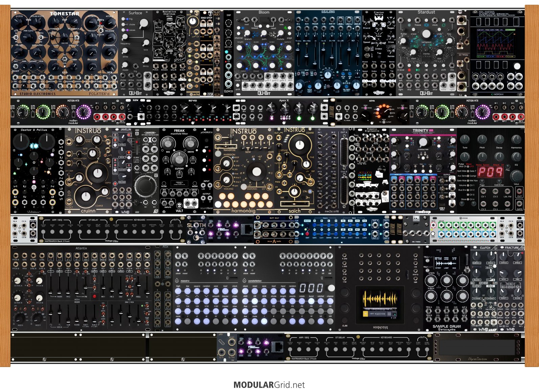Click the record icon on Stardust
This screenshot has height=392, width=539.
coord(409,70)
